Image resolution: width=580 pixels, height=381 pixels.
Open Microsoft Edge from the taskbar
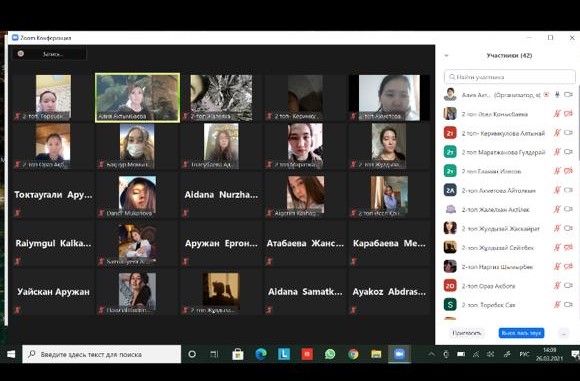pyautogui.click(x=261, y=354)
